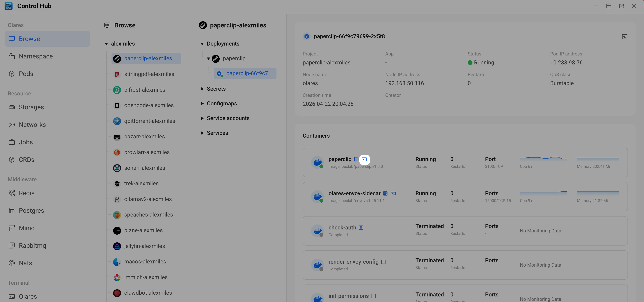Image resolution: width=644 pixels, height=302 pixels.
Task: View logs of the check-auth container
Action: pos(361,228)
